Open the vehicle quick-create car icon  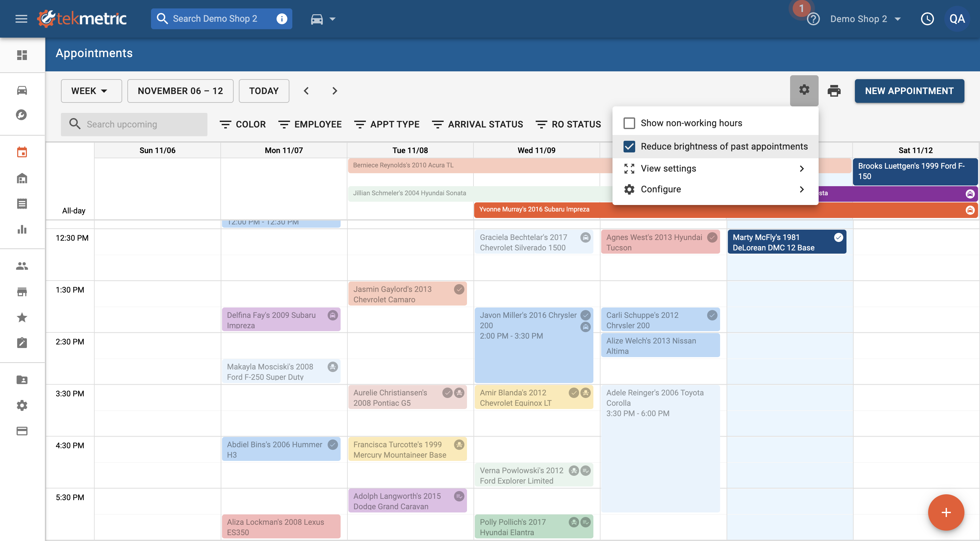(x=317, y=19)
